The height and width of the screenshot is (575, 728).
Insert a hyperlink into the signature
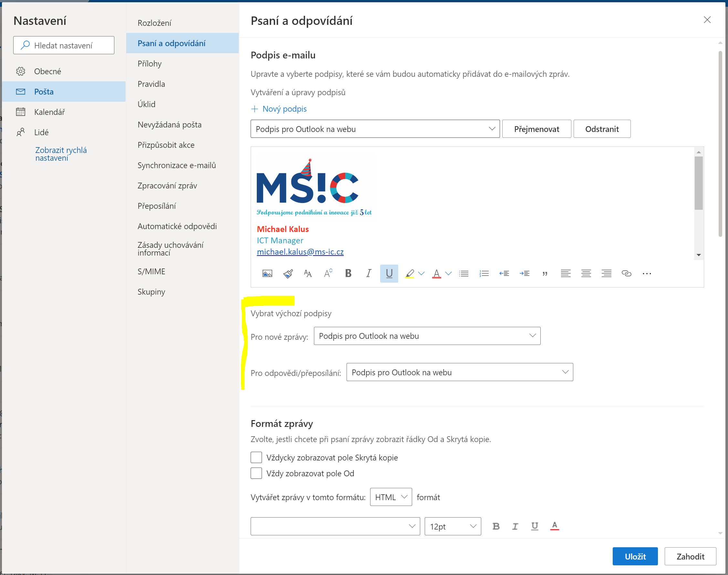click(627, 273)
